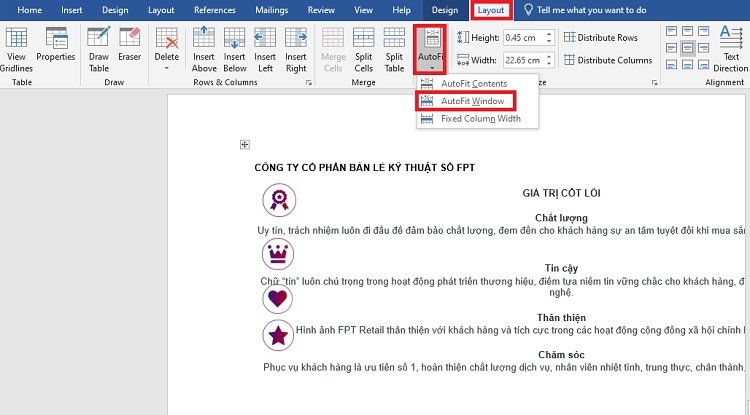The image size is (750, 415).
Task: Click Split Table
Action: click(394, 50)
